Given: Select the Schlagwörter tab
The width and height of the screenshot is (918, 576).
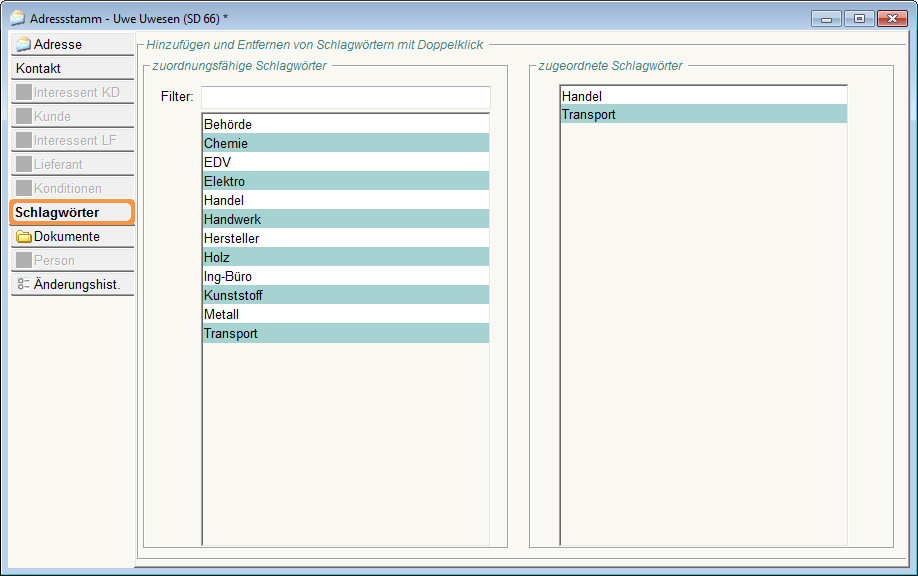Looking at the screenshot, I should [x=72, y=212].
